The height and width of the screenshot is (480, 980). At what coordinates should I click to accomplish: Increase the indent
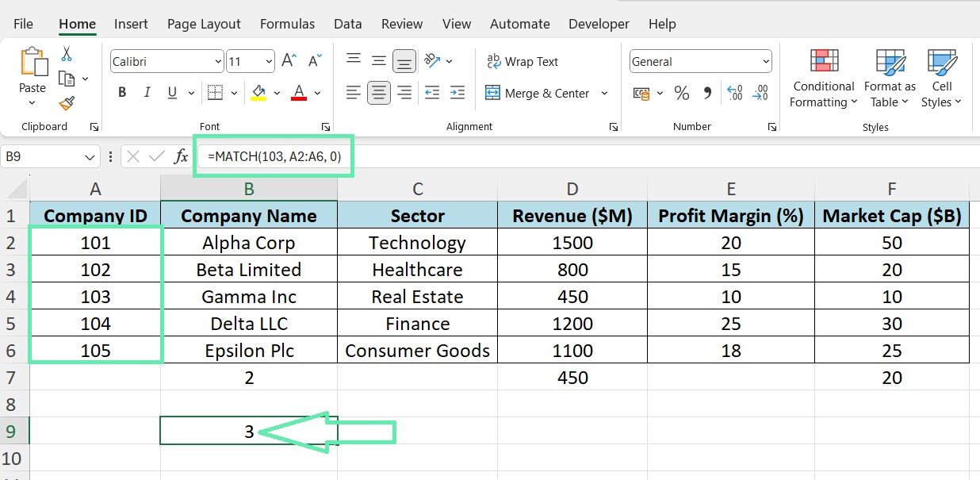[457, 93]
